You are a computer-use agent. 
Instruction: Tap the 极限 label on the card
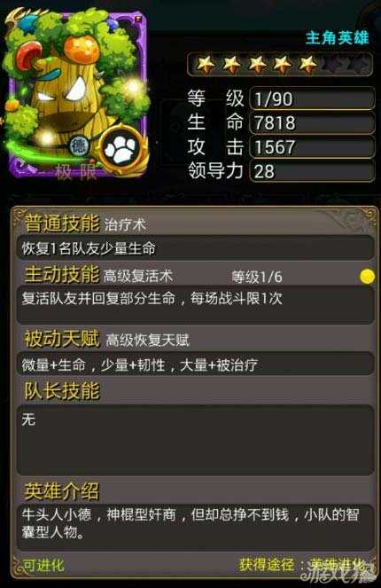(x=76, y=173)
